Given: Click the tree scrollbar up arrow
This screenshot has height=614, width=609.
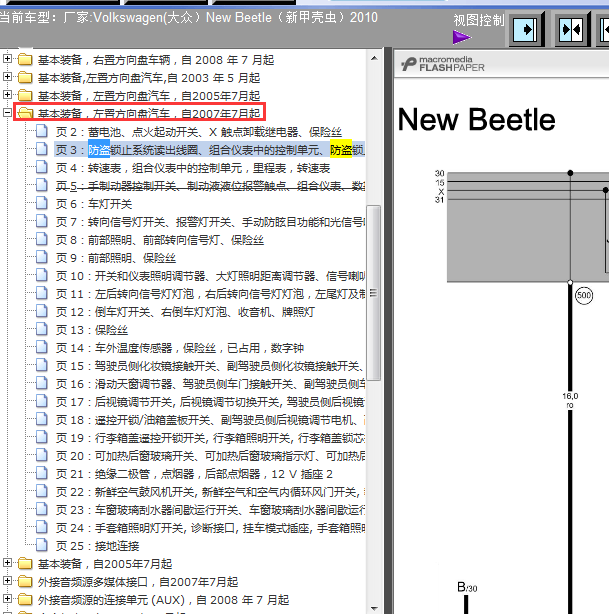Looking at the screenshot, I should coord(374,58).
